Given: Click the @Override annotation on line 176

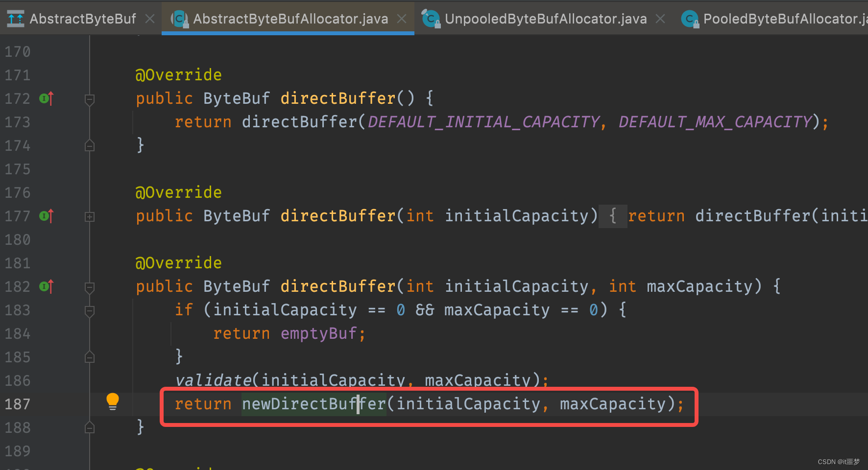Looking at the screenshot, I should pos(179,192).
